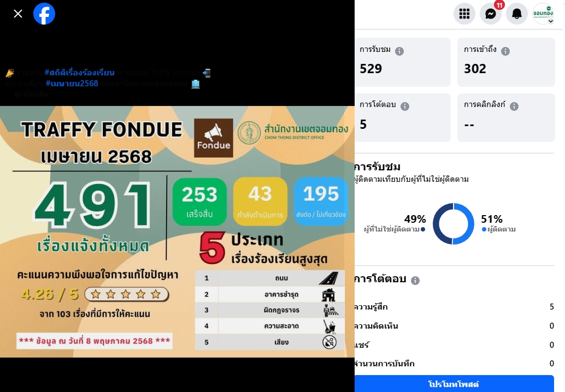Image resolution: width=565 pixels, height=392 pixels.
Task: Click the brown Fondue megaphone logo
Action: coord(213,138)
